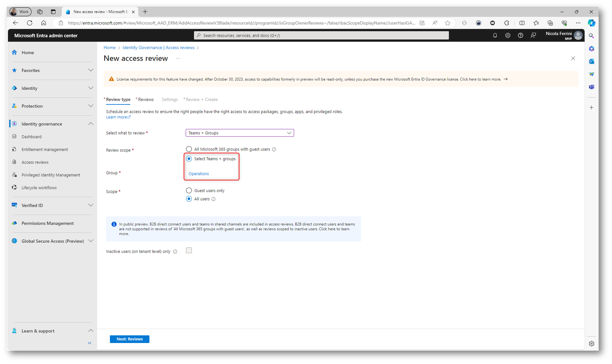Click the Feedback icon in Entra header
612x364 pixels.
(533, 36)
